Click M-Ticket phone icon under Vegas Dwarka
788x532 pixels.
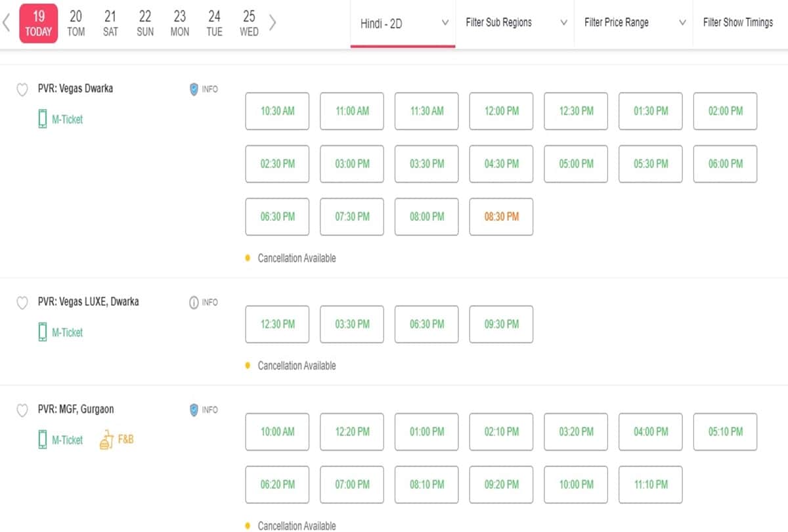tap(43, 120)
